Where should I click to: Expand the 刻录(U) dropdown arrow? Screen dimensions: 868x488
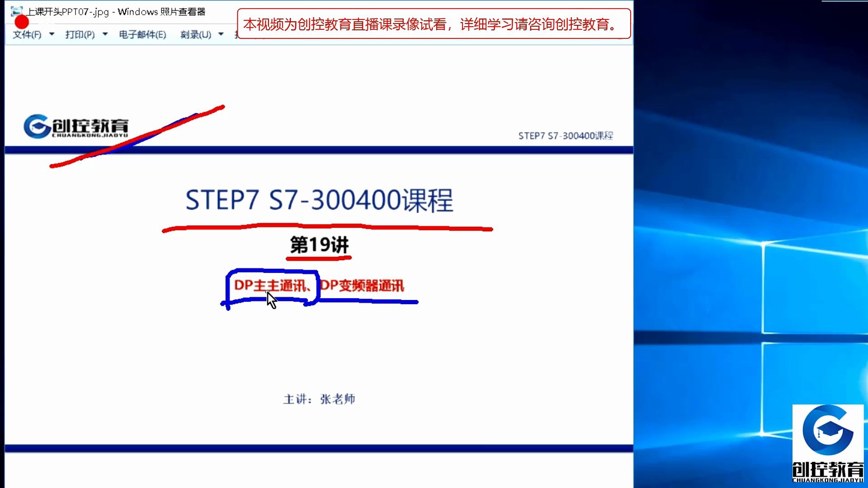pos(220,34)
